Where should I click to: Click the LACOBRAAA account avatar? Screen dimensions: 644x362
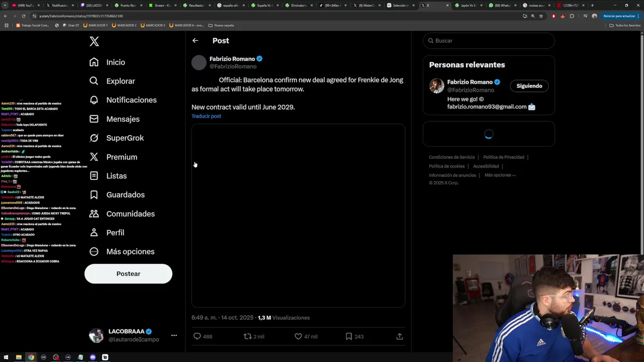[x=96, y=335]
